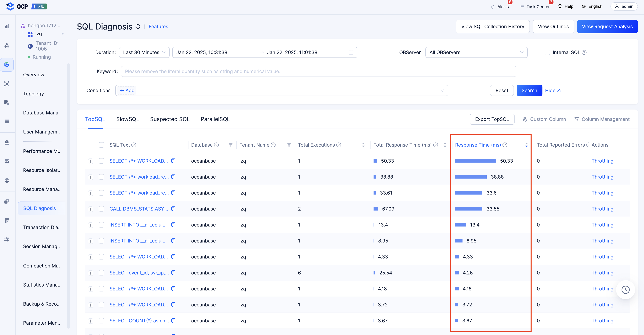Image resolution: width=644 pixels, height=335 pixels.
Task: Expand the row with response time 50.33
Action: 91,161
